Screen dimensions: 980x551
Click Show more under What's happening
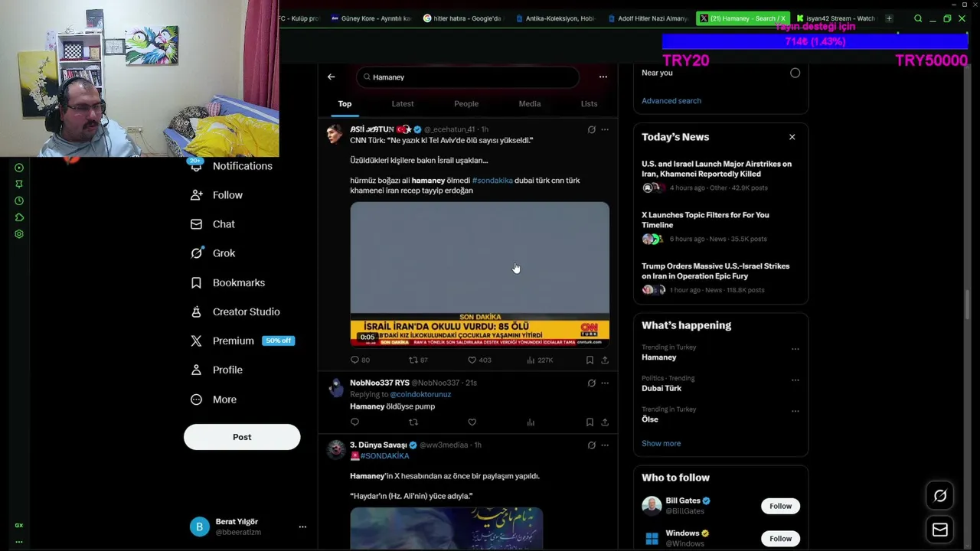click(x=661, y=443)
